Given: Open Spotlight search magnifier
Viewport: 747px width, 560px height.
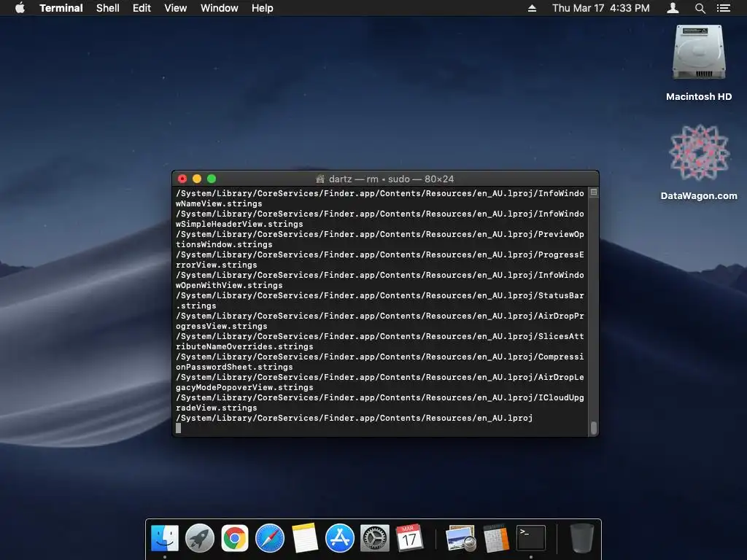Looking at the screenshot, I should 700,8.
